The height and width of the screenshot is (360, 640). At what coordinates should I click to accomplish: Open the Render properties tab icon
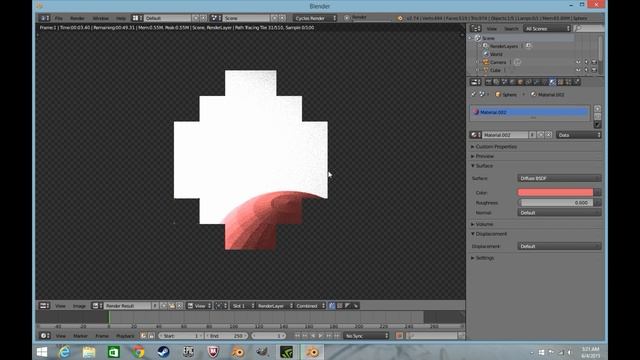[x=489, y=82]
